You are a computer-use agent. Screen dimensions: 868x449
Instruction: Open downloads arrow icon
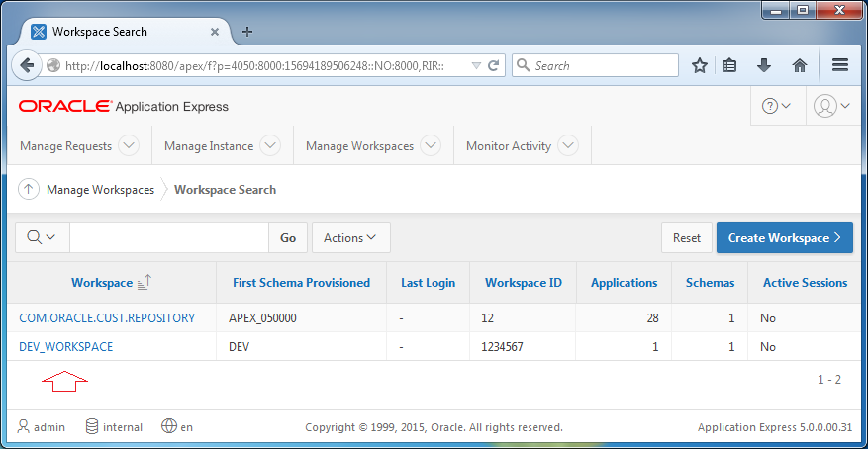(x=764, y=66)
